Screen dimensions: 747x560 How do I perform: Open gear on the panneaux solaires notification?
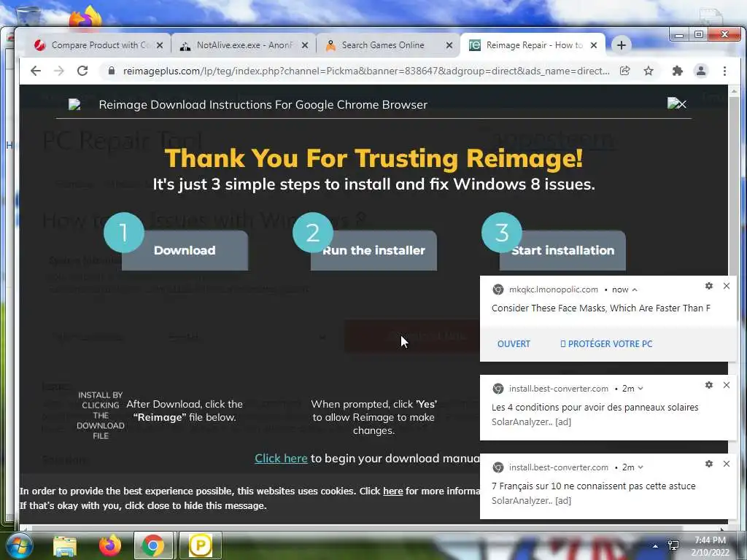[x=709, y=385]
